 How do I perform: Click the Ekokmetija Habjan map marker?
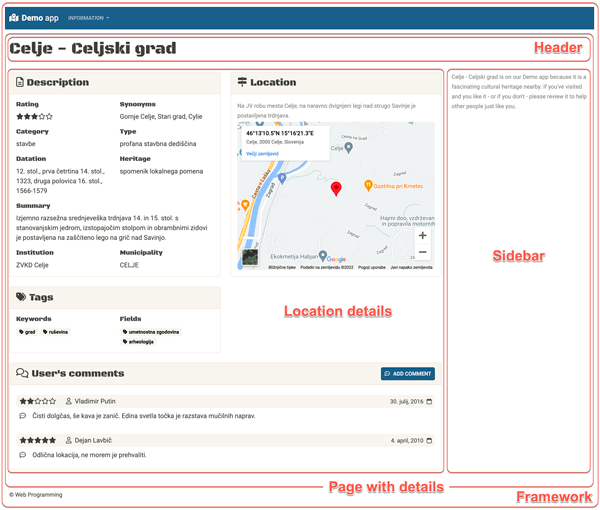(x=323, y=255)
